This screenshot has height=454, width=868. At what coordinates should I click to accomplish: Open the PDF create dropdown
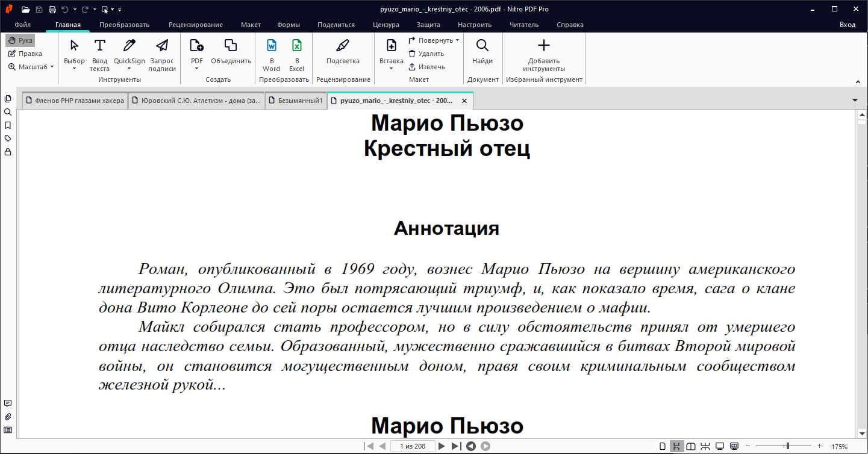(x=197, y=54)
